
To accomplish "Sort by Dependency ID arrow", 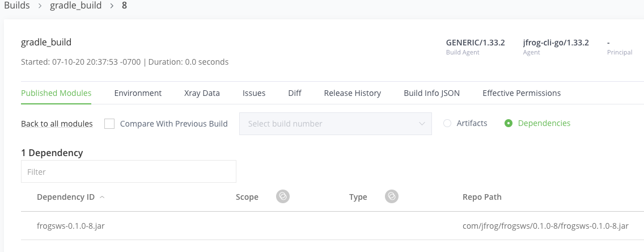I will point(102,198).
